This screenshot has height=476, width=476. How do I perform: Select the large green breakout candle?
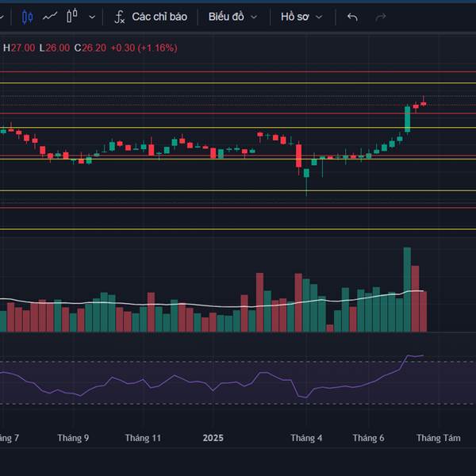(408, 119)
